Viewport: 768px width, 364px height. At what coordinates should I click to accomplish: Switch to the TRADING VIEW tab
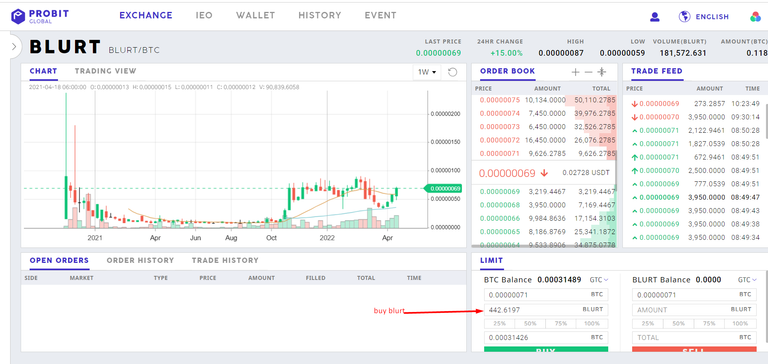click(105, 71)
